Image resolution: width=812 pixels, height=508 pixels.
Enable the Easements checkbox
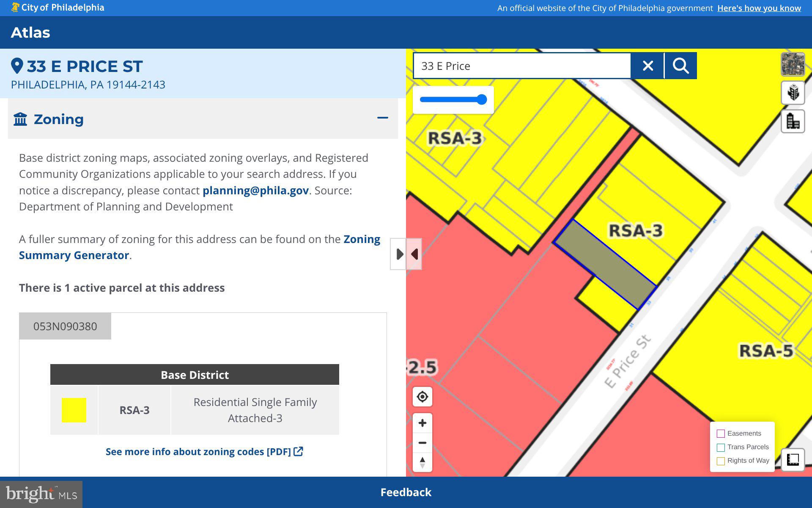click(x=721, y=433)
